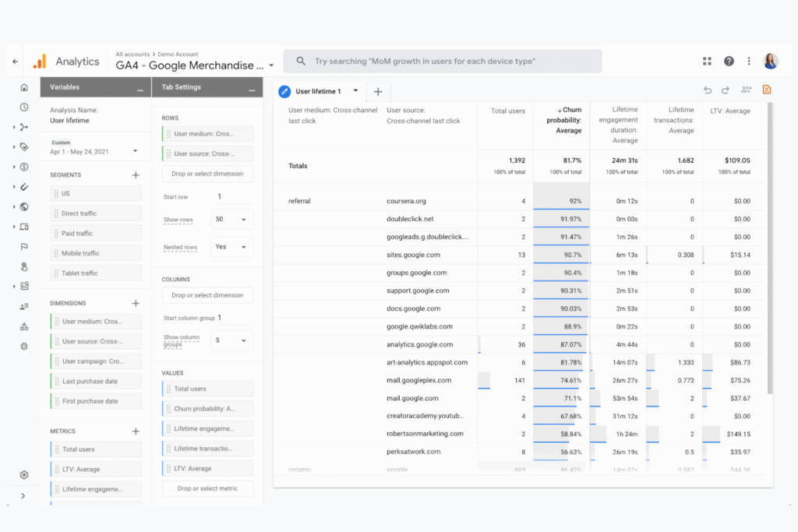Open the Nested rows Yes dropdown

pos(231,247)
